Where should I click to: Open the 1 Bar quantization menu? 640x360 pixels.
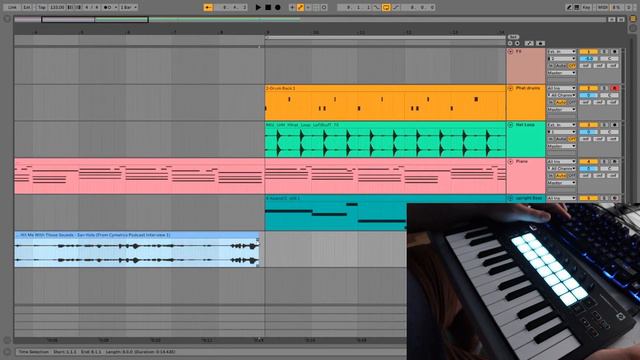[129, 7]
